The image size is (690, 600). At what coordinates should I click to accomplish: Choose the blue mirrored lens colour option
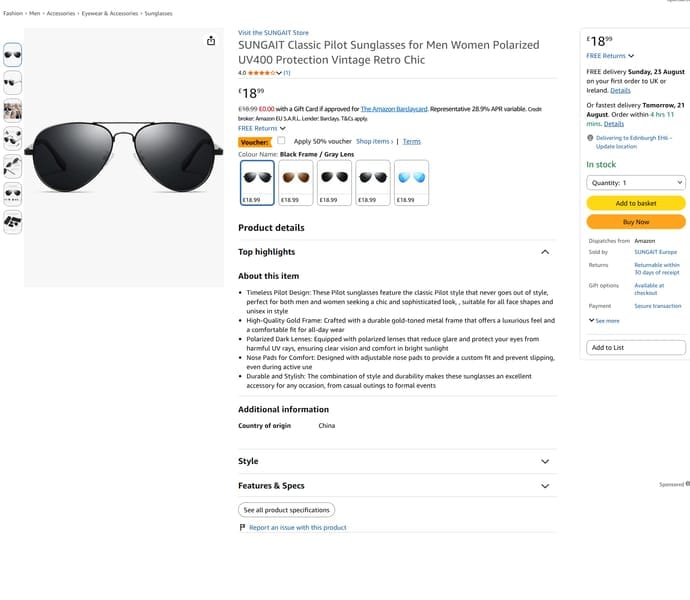click(411, 183)
